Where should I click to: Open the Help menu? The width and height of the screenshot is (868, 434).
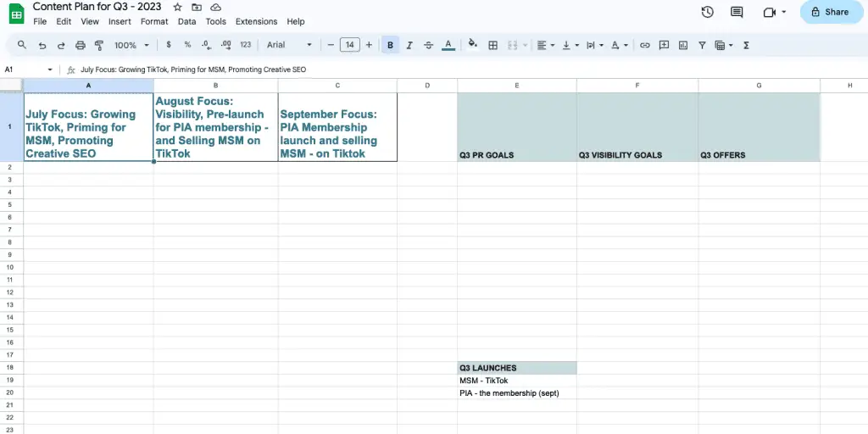pos(296,21)
